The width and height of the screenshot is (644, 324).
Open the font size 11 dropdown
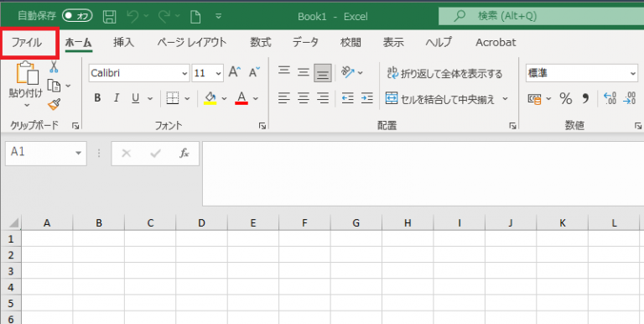[x=219, y=74]
